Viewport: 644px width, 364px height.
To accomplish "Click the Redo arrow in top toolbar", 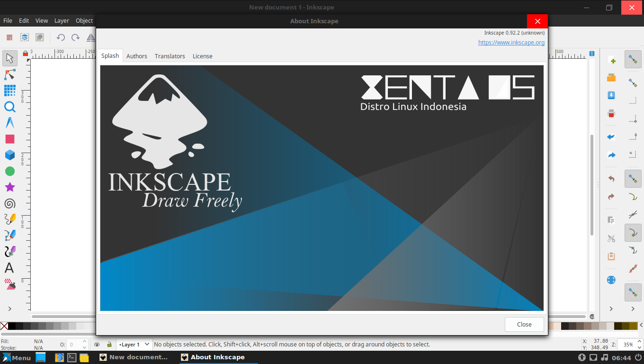I will pos(75,37).
